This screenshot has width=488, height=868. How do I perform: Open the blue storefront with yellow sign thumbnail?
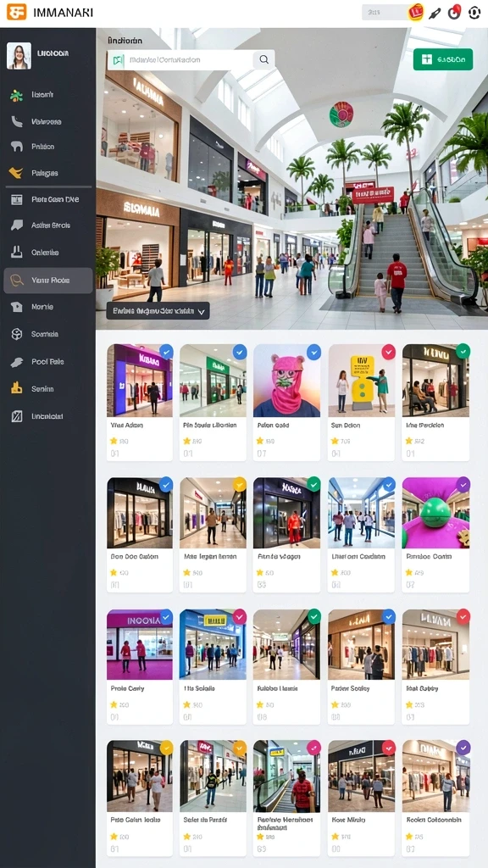213,644
